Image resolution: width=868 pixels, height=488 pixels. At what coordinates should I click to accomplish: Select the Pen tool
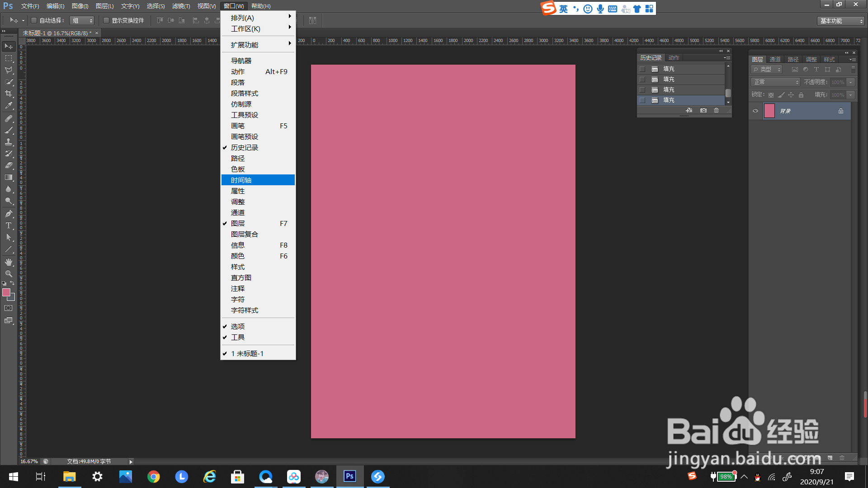coord(9,214)
